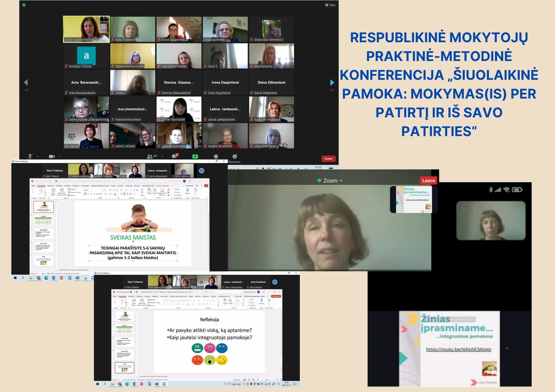The height and width of the screenshot is (392, 555).
Task: Toggle center alignment in the SVEIKAS MAISTAS ribbon
Action: click(x=124, y=194)
